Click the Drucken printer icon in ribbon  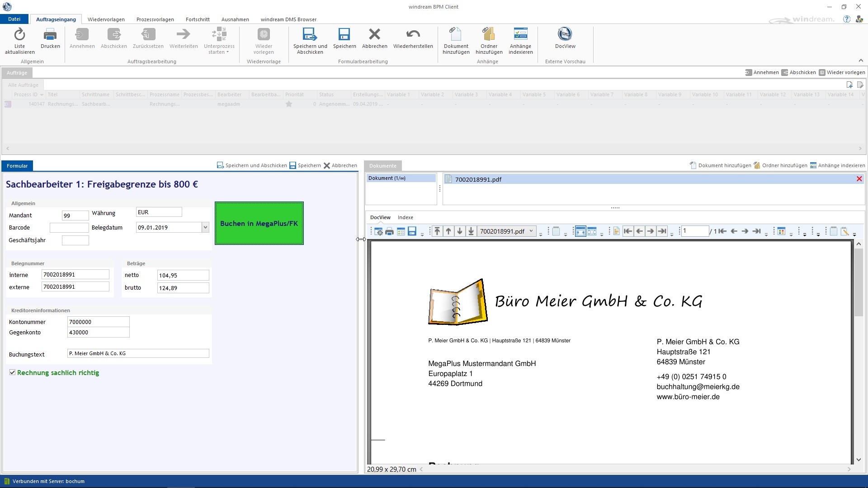coord(50,34)
